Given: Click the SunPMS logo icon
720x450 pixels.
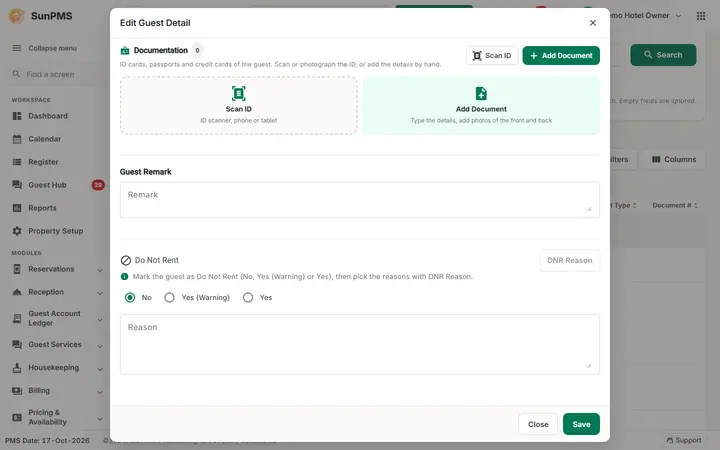Looking at the screenshot, I should coord(17,16).
